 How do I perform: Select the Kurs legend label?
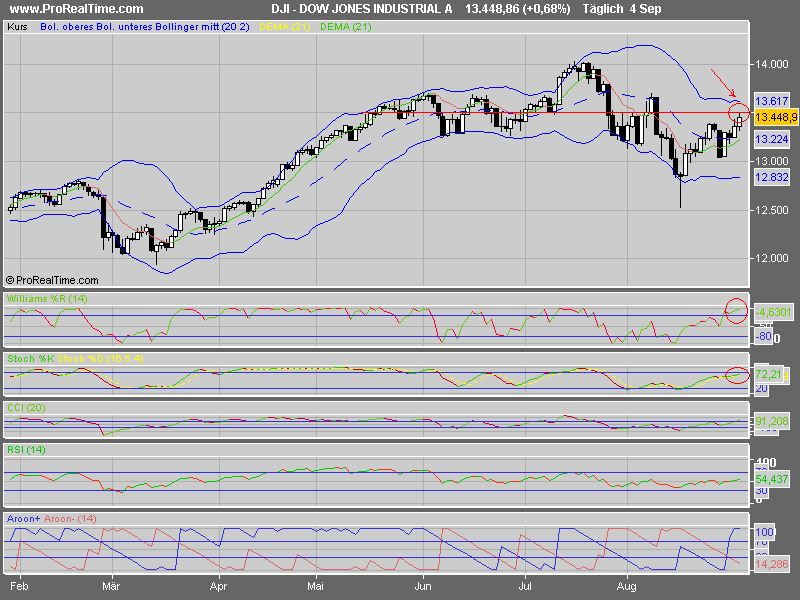click(x=17, y=27)
